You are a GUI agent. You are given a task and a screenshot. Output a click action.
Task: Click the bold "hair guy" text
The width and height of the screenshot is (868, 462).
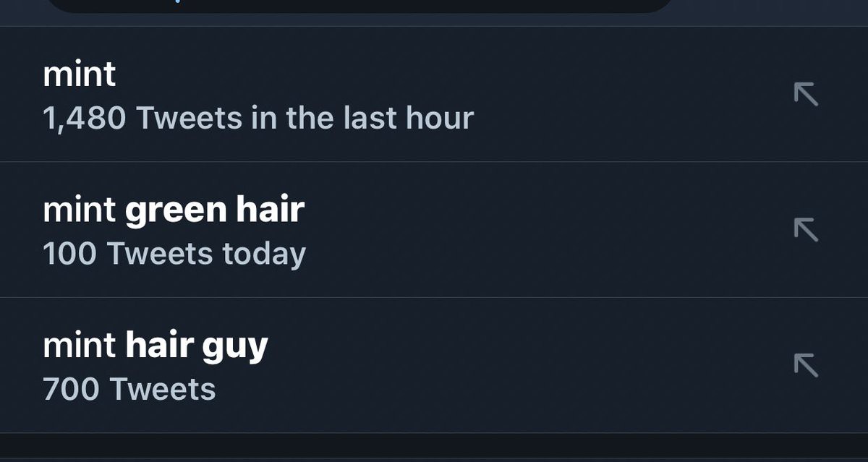(x=197, y=346)
